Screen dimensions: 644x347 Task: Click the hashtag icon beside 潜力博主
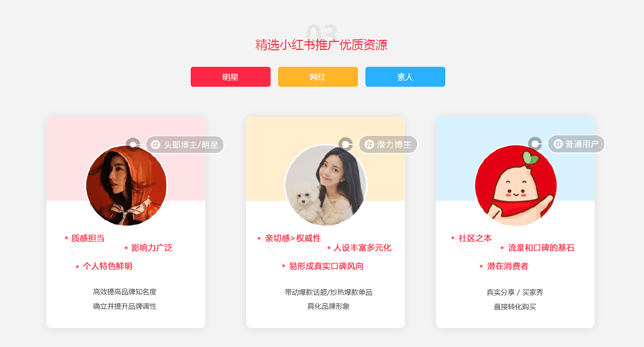tap(369, 145)
